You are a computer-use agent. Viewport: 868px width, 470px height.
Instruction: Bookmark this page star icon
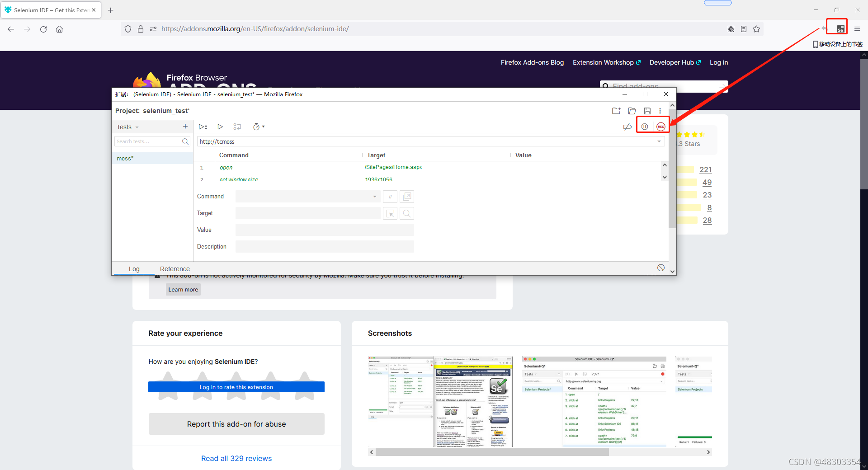pyautogui.click(x=756, y=29)
